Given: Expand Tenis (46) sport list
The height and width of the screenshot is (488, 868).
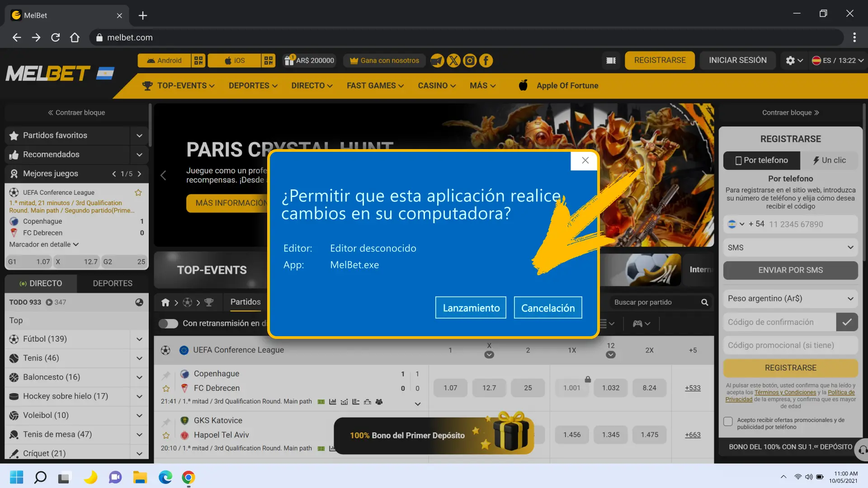Looking at the screenshot, I should click(139, 358).
